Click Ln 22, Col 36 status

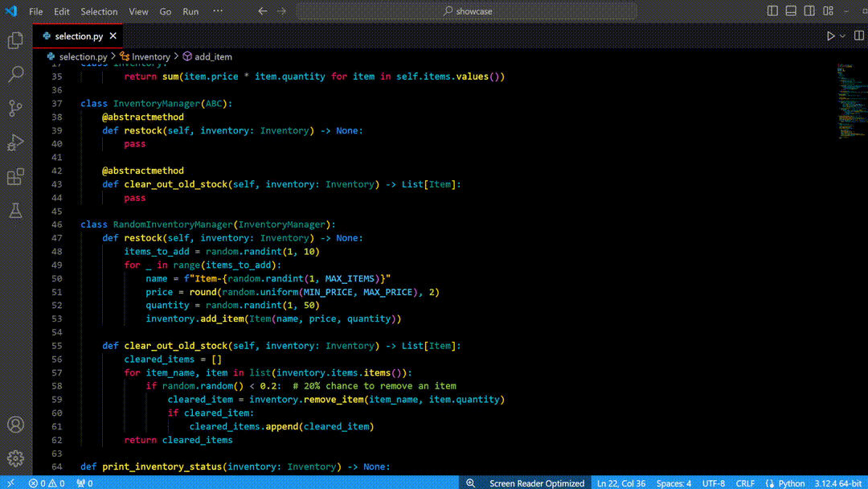click(621, 483)
